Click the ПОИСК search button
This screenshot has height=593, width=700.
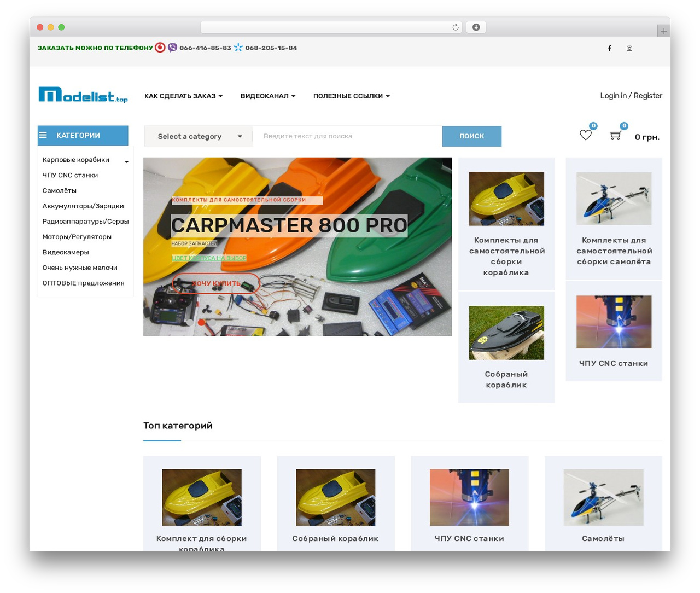[x=472, y=136]
